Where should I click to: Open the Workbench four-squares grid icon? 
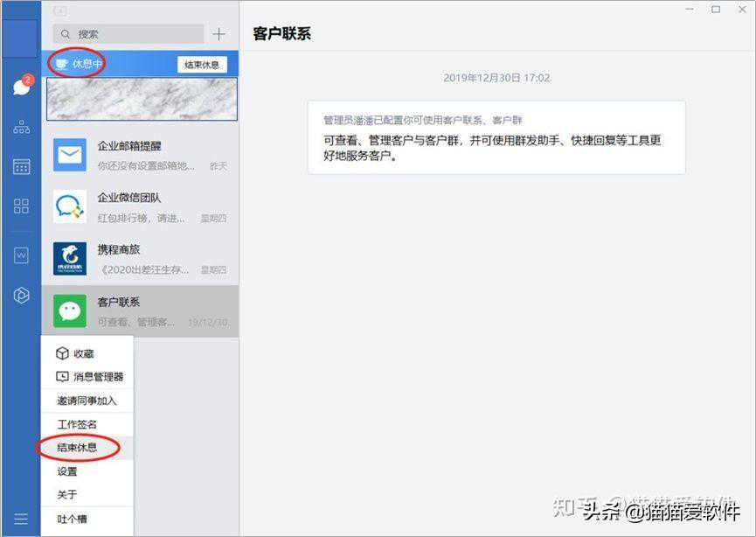(21, 206)
